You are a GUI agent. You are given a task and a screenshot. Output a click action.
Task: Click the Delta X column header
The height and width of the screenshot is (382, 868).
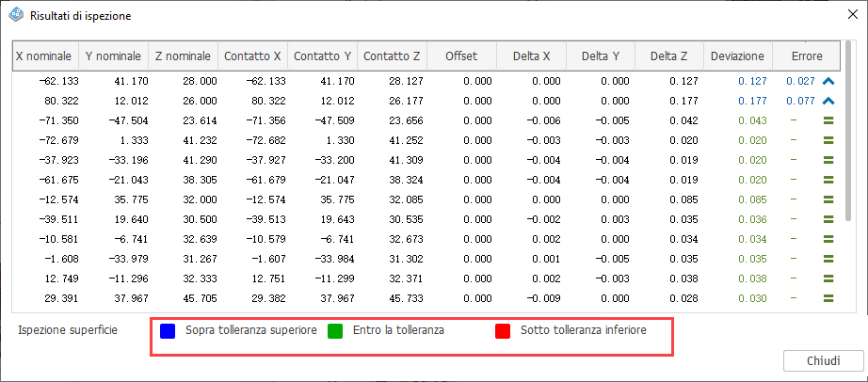coord(531,56)
